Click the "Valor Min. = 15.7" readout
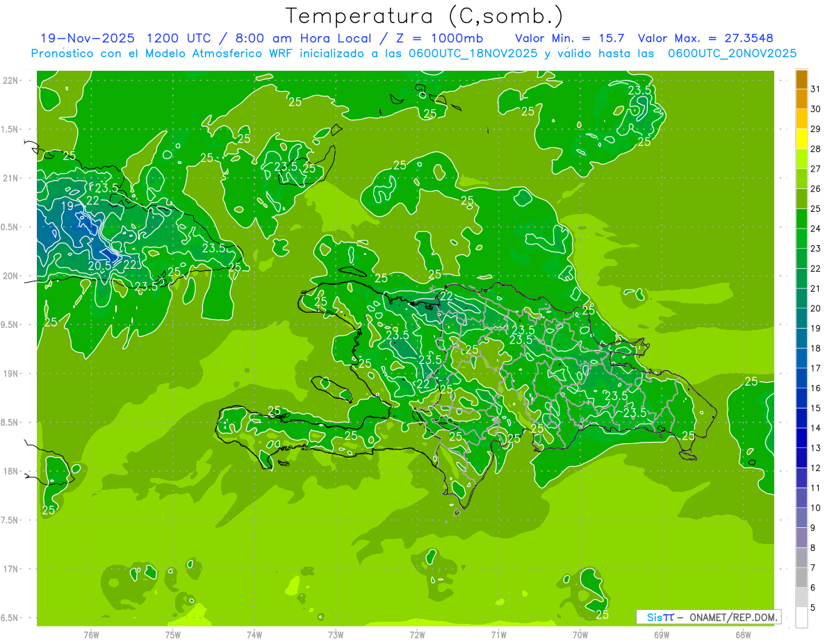Image resolution: width=834 pixels, height=644 pixels. (571, 38)
